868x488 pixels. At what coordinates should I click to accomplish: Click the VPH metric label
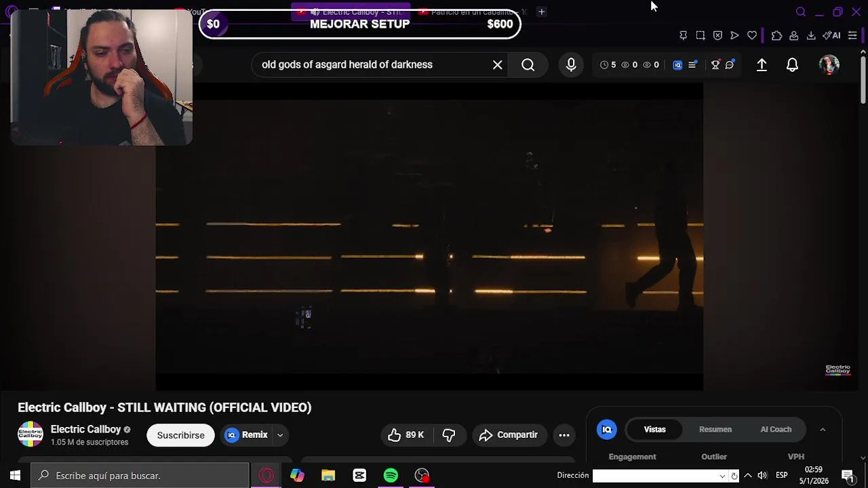[x=796, y=457]
